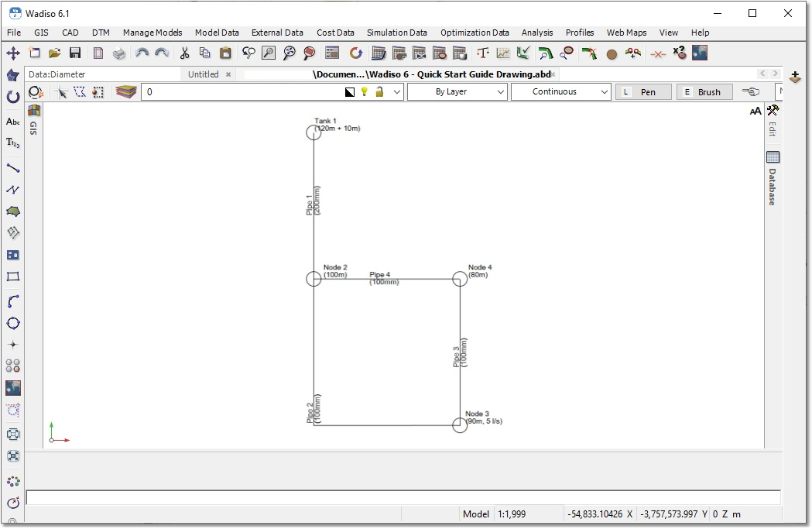Select the pan/move tool icon
The height and width of the screenshot is (529, 812).
point(13,53)
